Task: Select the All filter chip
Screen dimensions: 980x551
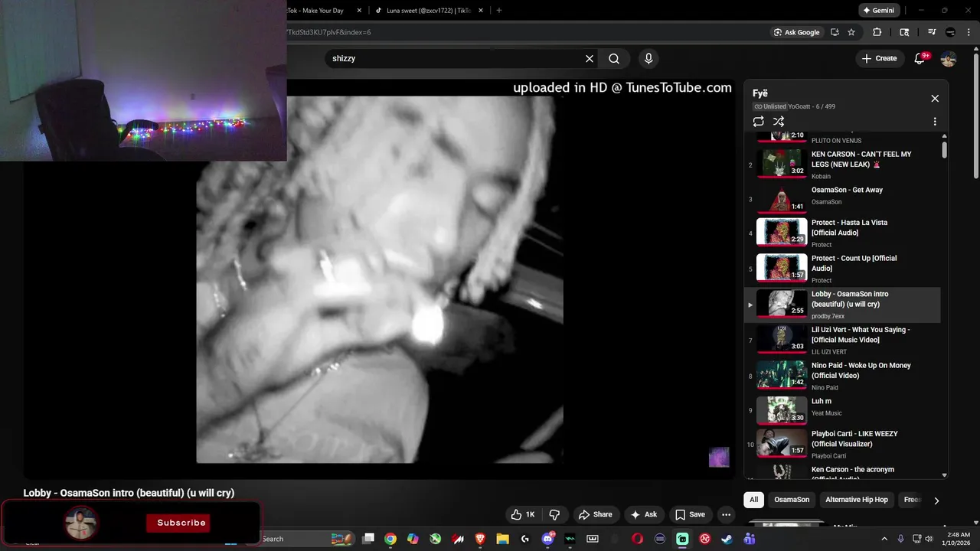Action: click(x=753, y=500)
